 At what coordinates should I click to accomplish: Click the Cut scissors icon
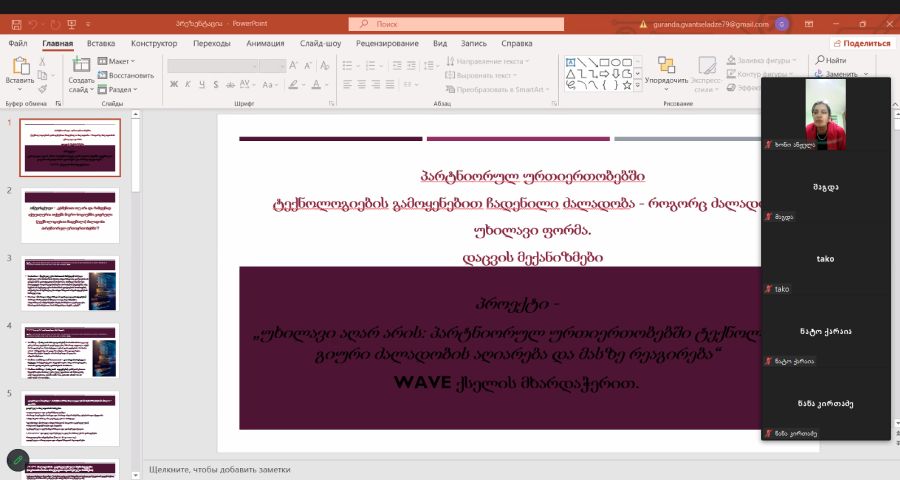43,61
